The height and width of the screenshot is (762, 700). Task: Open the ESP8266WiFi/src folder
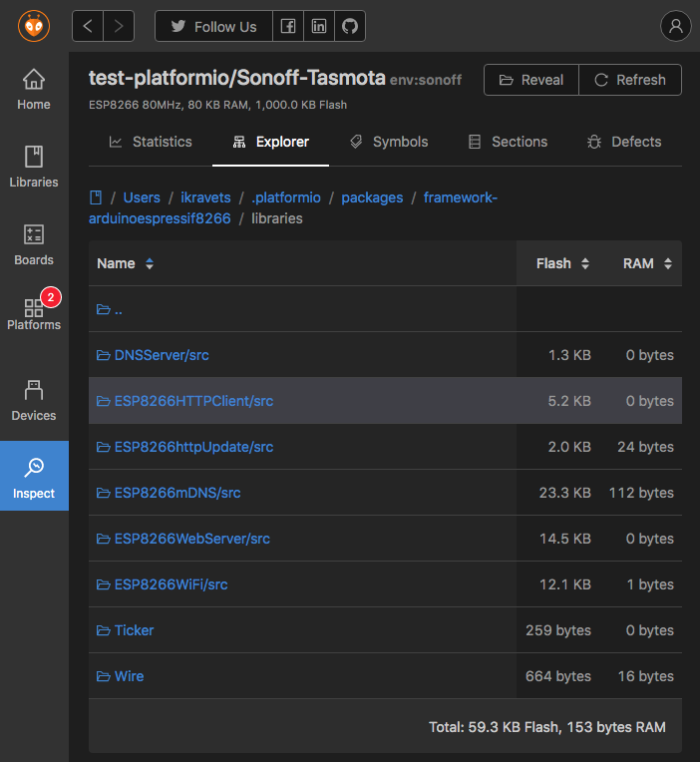point(162,584)
